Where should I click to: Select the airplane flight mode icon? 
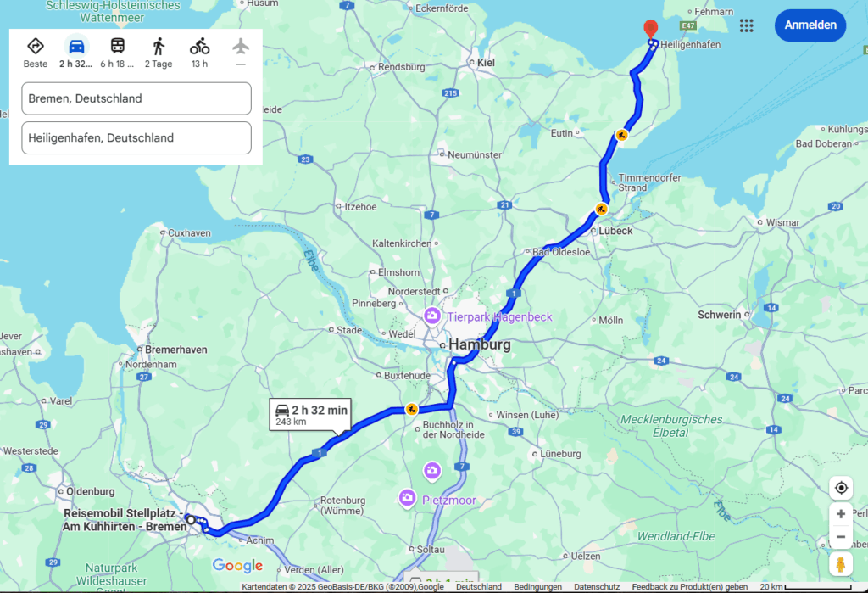point(240,47)
